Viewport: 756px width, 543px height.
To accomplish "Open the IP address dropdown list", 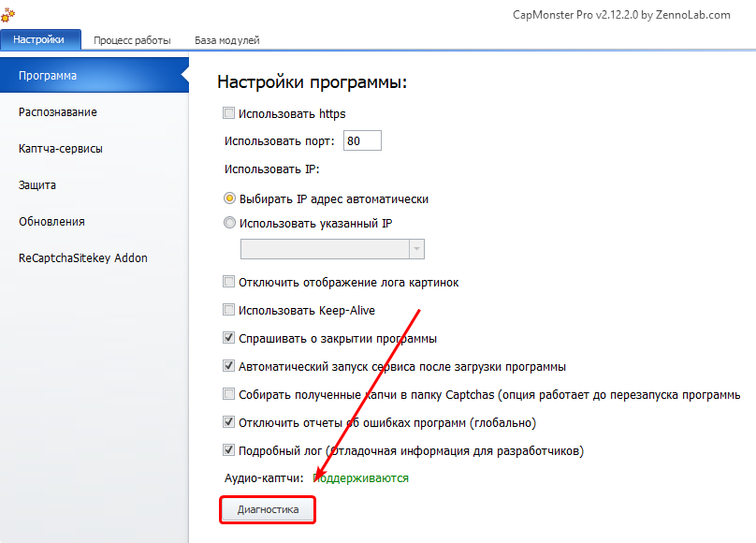I will tap(415, 249).
